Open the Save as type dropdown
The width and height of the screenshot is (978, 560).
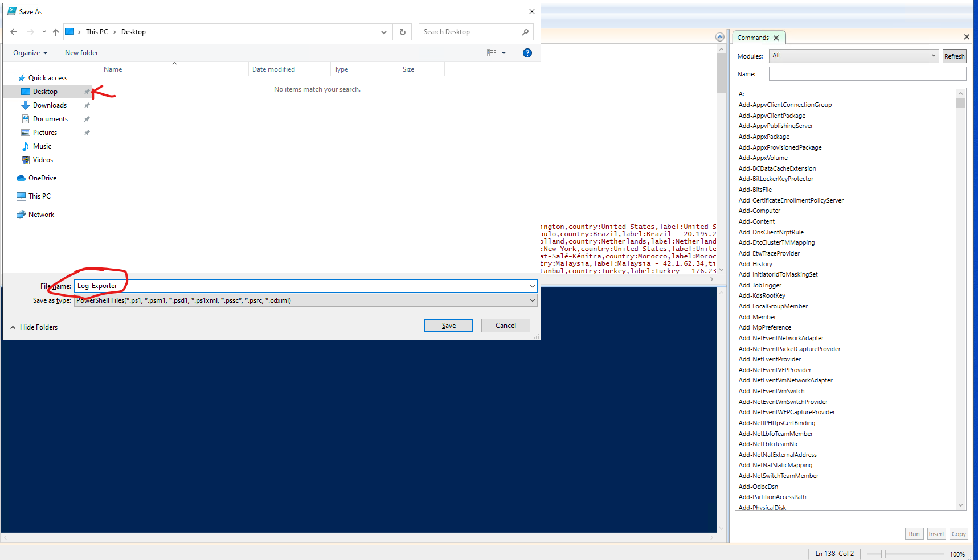click(x=531, y=300)
